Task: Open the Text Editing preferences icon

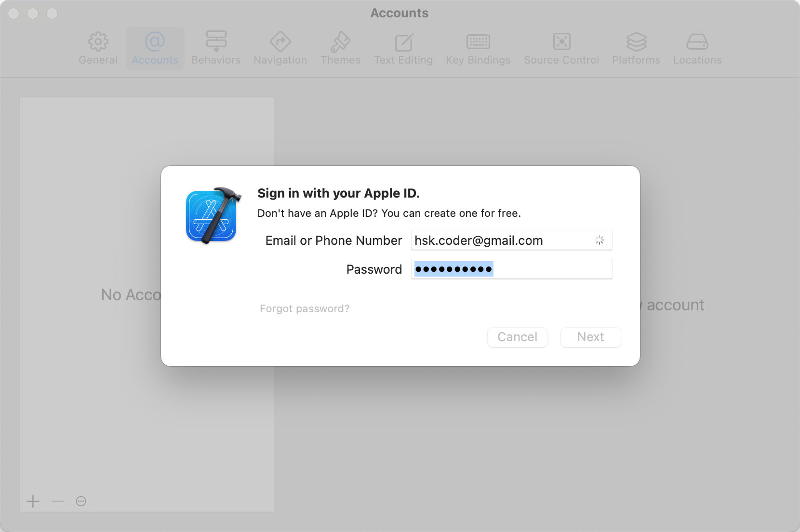Action: pyautogui.click(x=404, y=42)
